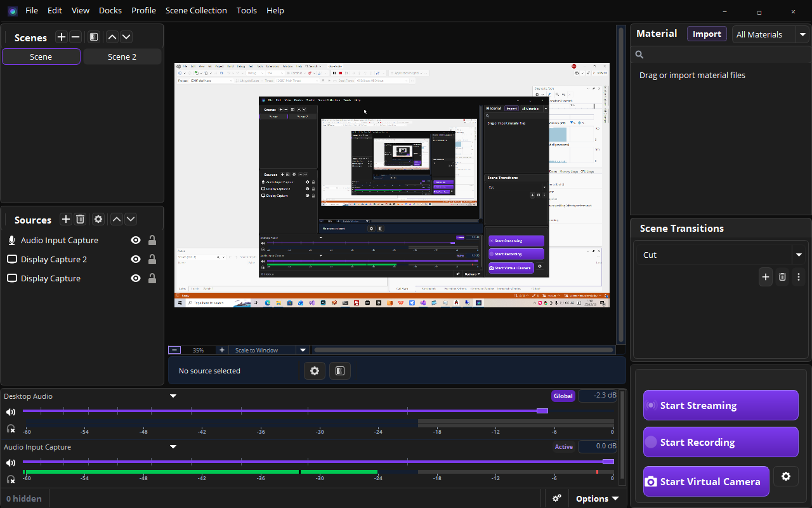Toggle Audio Input Capture monitoring headphone icon

point(10,479)
